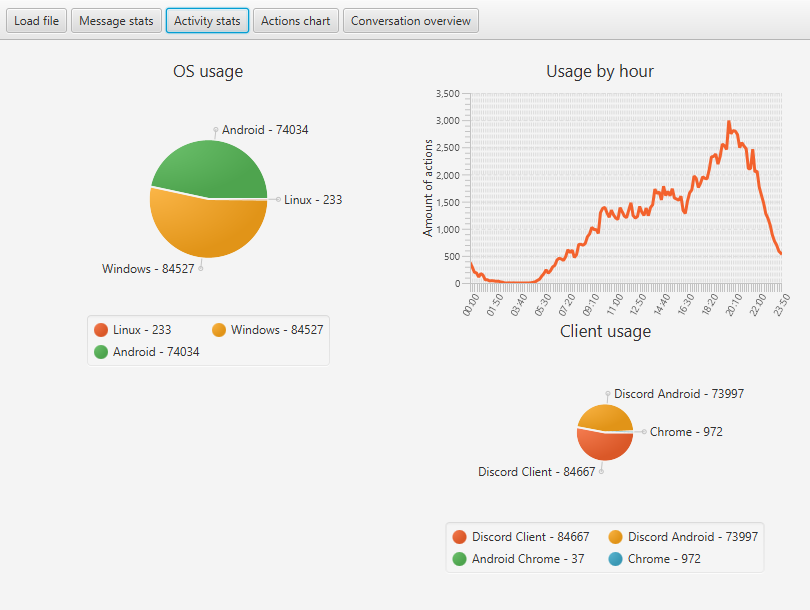
Task: Click the green Android legend swatch
Action: tap(101, 352)
